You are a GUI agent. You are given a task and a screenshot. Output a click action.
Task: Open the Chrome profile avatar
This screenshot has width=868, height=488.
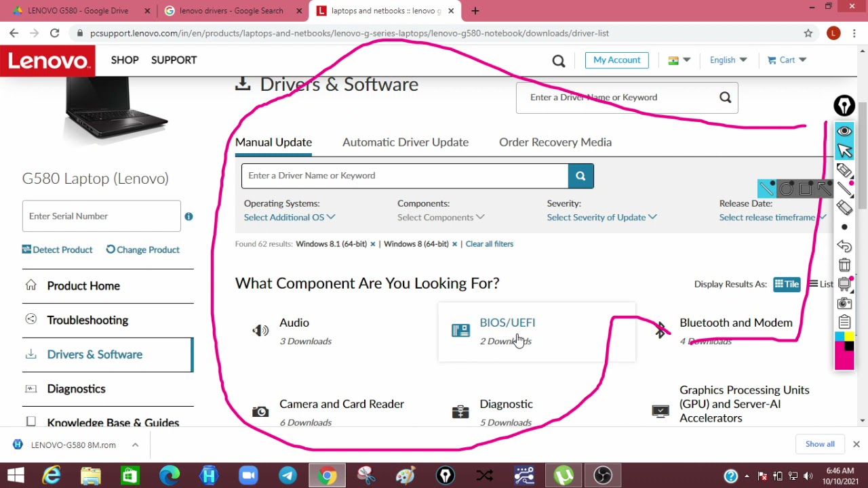(x=834, y=33)
